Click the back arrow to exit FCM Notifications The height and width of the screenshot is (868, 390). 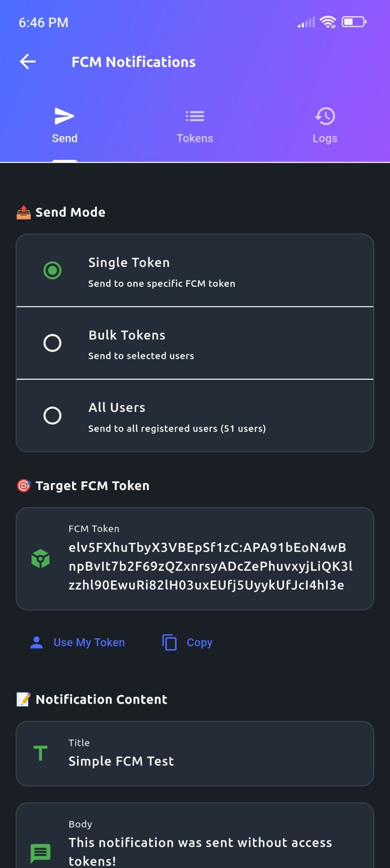[27, 61]
